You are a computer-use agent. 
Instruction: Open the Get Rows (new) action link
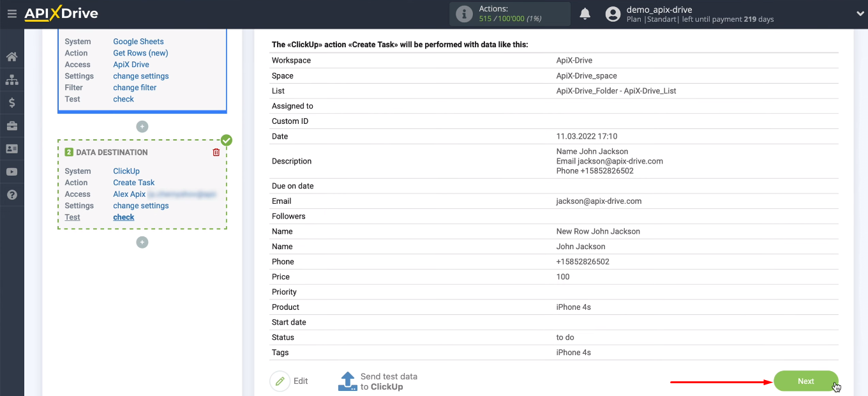pos(140,53)
